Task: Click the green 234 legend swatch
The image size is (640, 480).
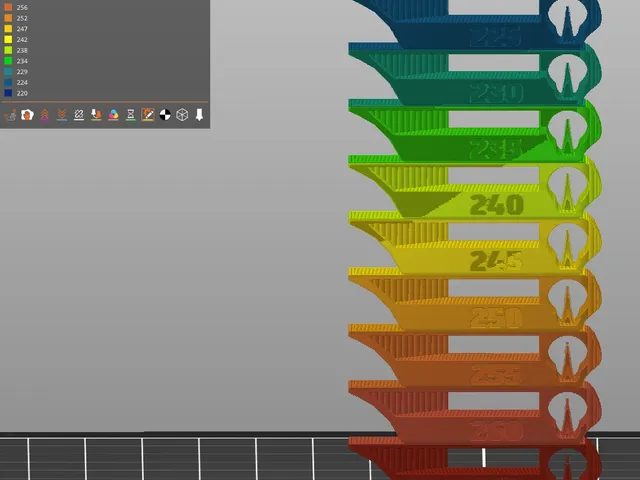Action: click(8, 61)
